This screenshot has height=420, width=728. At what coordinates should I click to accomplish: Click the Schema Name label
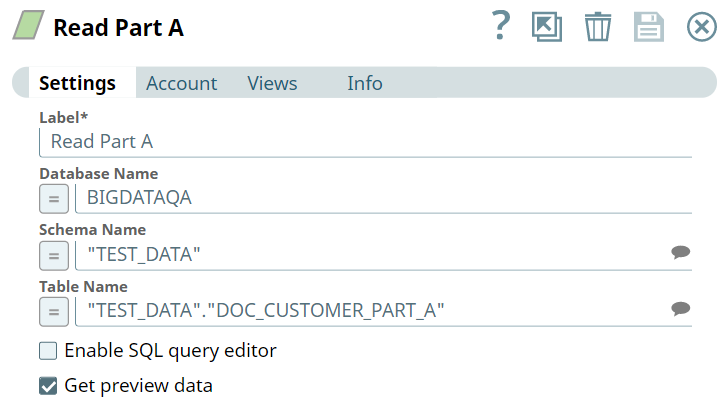(x=93, y=230)
